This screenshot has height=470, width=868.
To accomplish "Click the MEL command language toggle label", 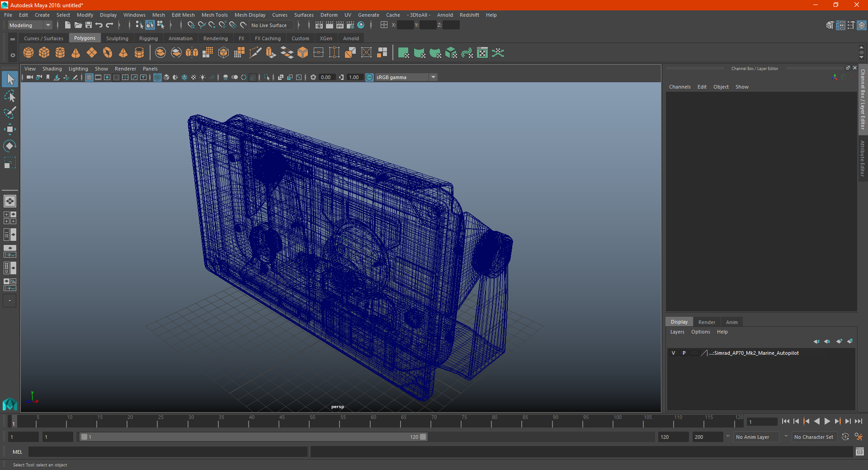I will [x=17, y=452].
